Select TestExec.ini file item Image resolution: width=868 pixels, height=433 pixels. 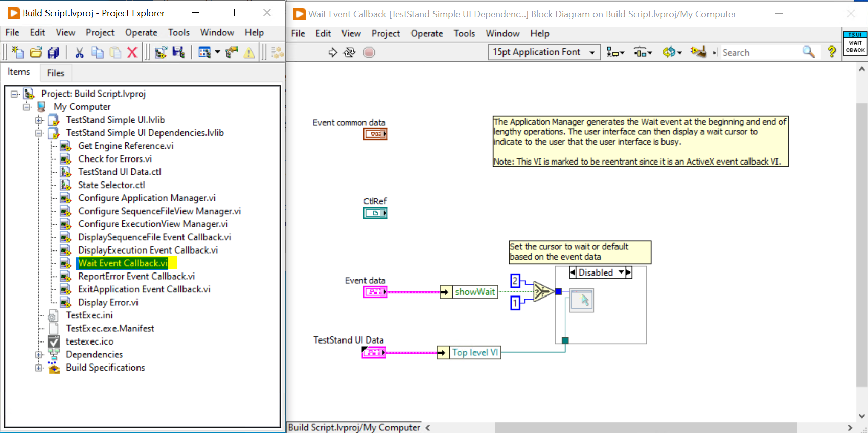[x=89, y=315]
